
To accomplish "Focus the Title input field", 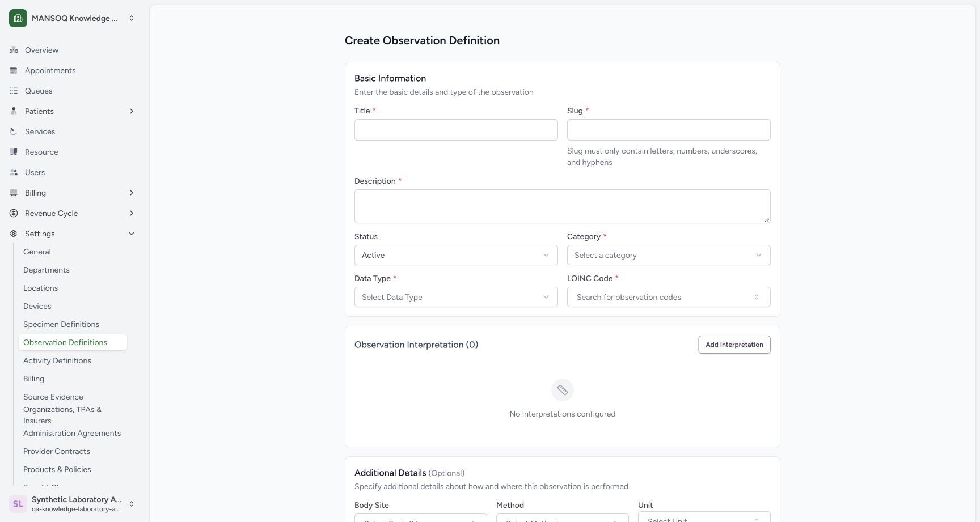I will [x=456, y=130].
